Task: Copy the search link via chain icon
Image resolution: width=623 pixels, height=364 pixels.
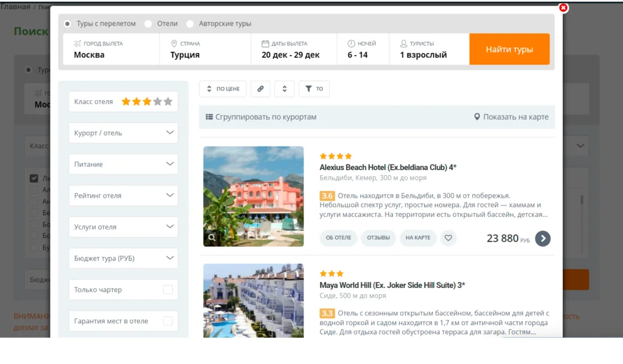Action: [x=260, y=89]
